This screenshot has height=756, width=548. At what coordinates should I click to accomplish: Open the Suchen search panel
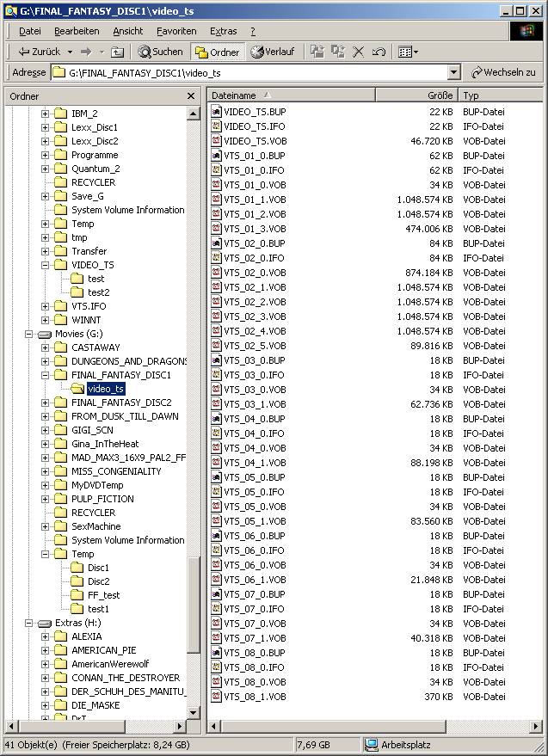pyautogui.click(x=161, y=52)
